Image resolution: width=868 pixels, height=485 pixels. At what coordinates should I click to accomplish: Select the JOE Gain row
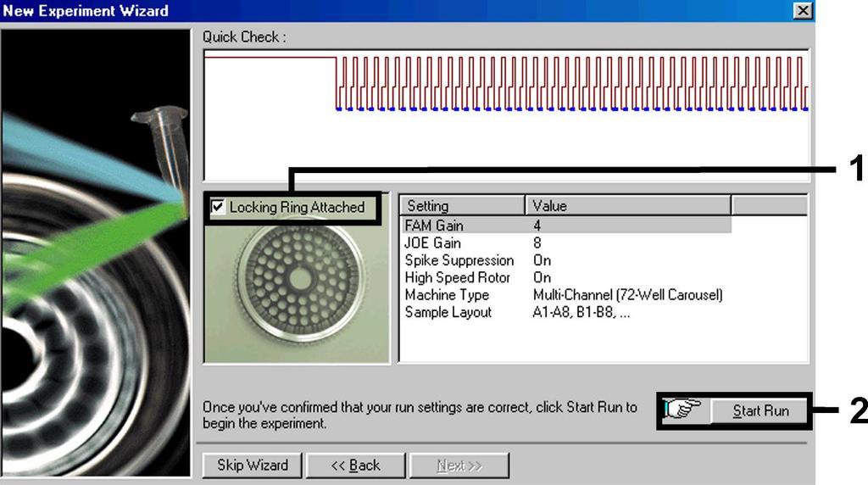coord(565,242)
